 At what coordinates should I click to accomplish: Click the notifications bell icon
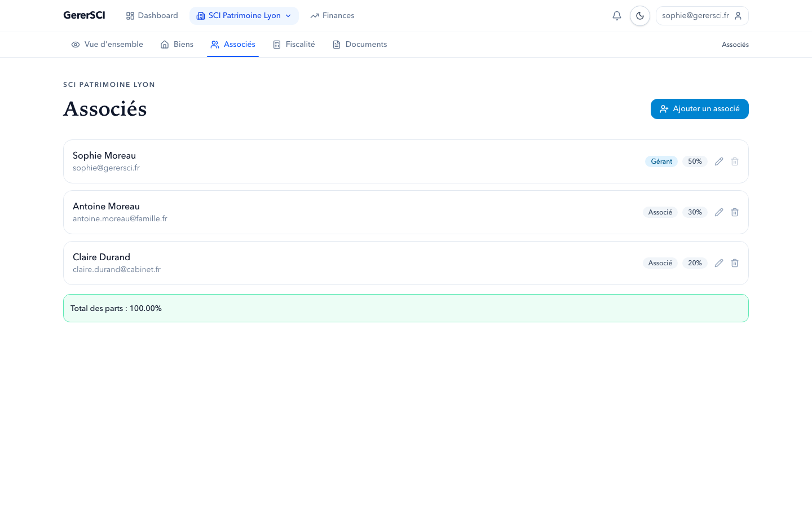617,16
